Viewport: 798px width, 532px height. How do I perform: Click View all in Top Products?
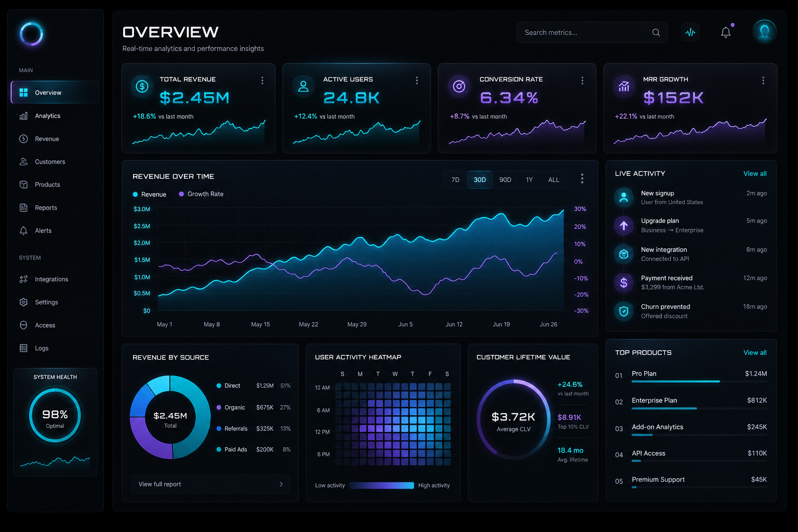[x=755, y=353]
